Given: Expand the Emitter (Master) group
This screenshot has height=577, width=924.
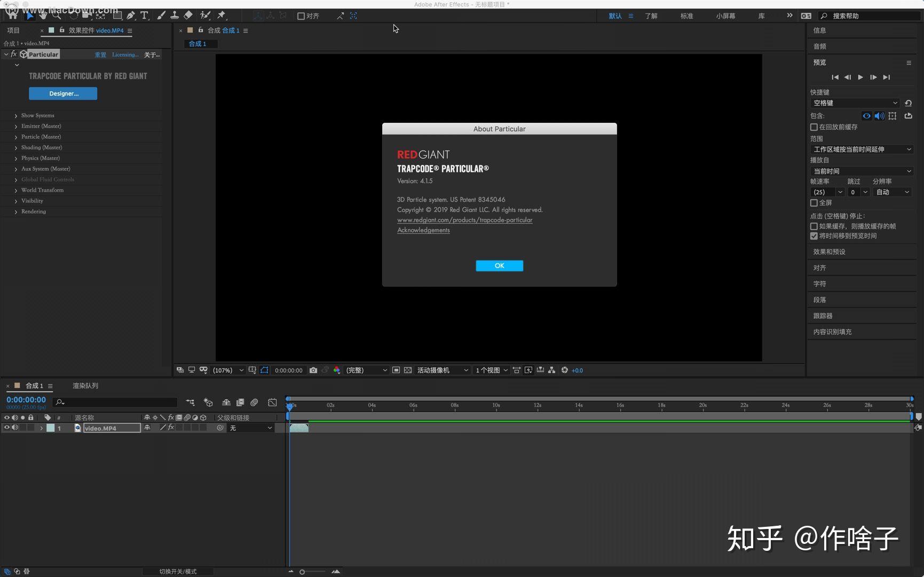Looking at the screenshot, I should pyautogui.click(x=16, y=127).
